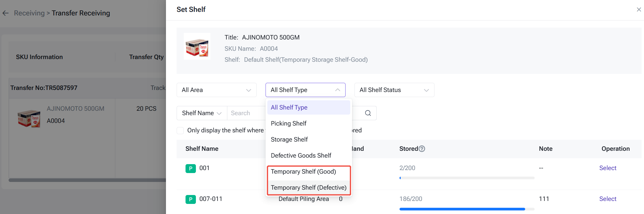
Task: Click the Transfer Receiving breadcrumb text
Action: [81, 13]
